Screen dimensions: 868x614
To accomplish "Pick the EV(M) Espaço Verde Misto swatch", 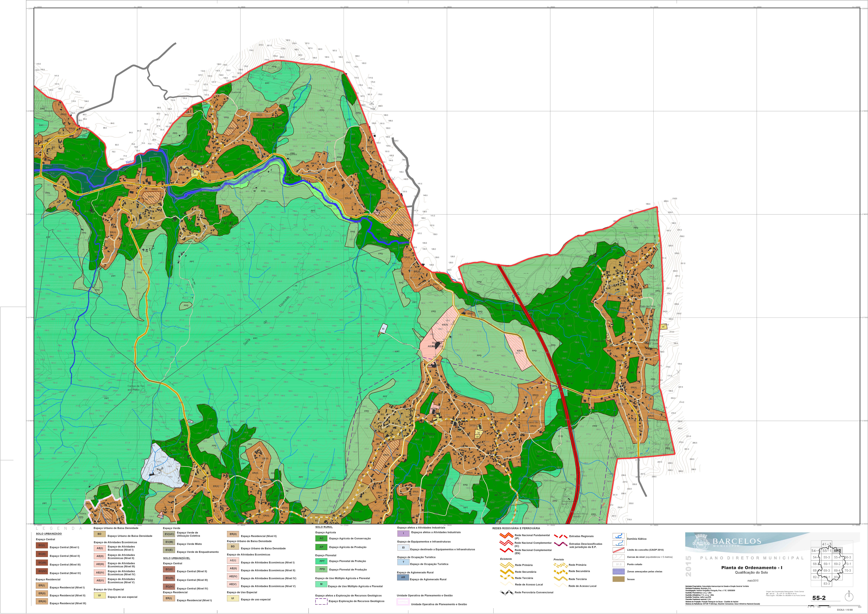I will tap(169, 542).
